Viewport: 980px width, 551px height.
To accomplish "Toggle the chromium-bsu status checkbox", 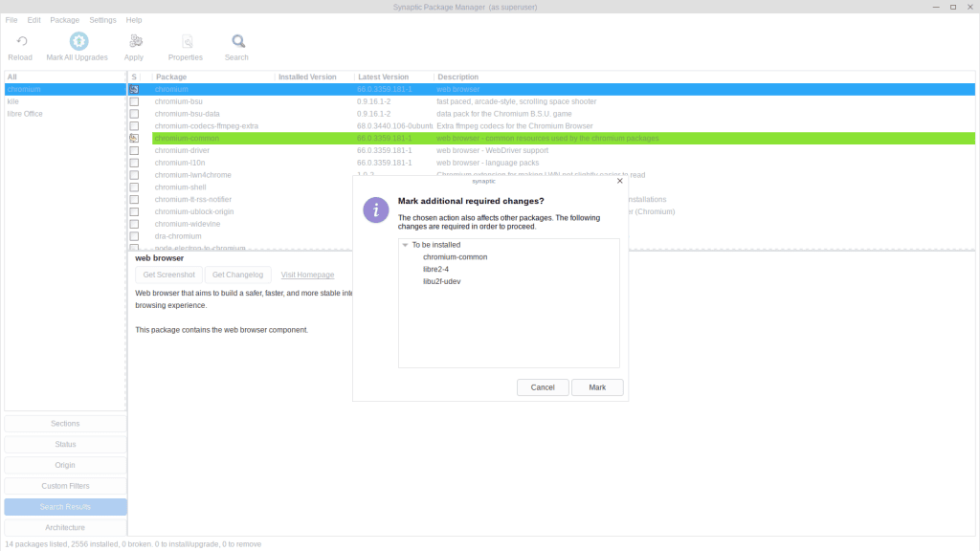I will point(134,101).
